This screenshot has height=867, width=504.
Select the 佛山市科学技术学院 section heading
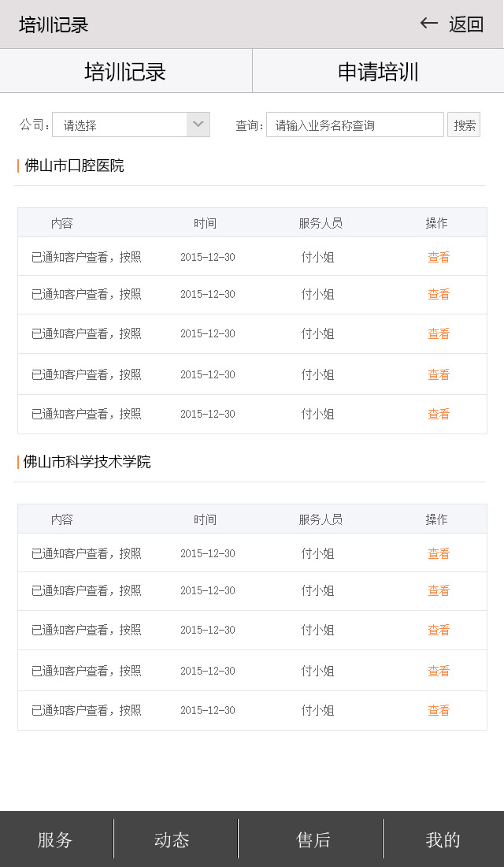point(87,462)
